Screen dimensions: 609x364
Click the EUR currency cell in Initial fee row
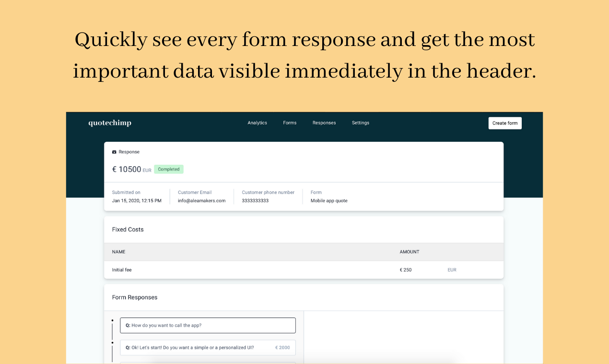pyautogui.click(x=452, y=270)
